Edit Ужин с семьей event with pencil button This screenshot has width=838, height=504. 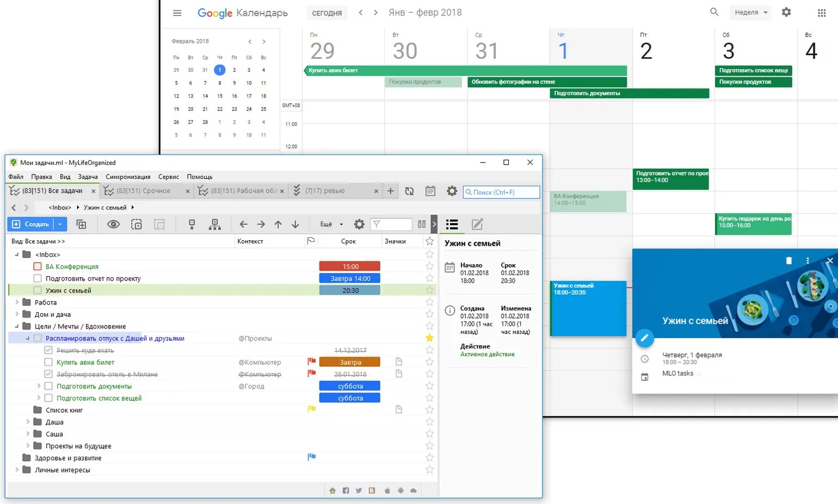click(644, 338)
